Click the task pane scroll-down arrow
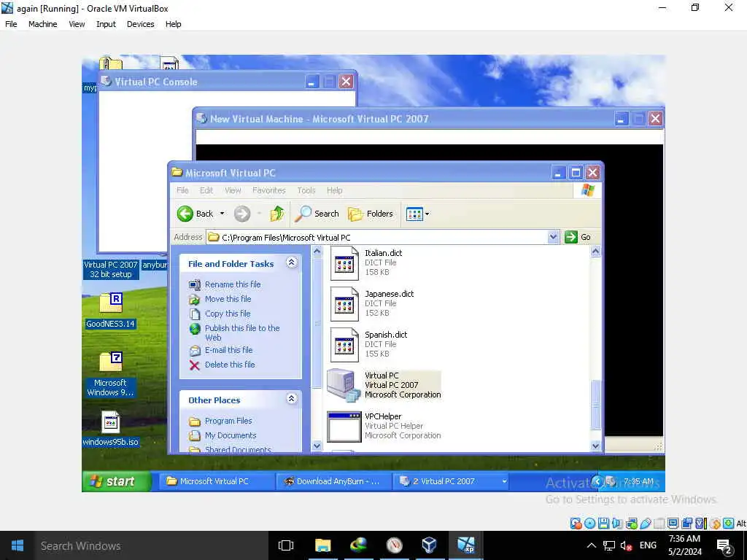 click(317, 446)
